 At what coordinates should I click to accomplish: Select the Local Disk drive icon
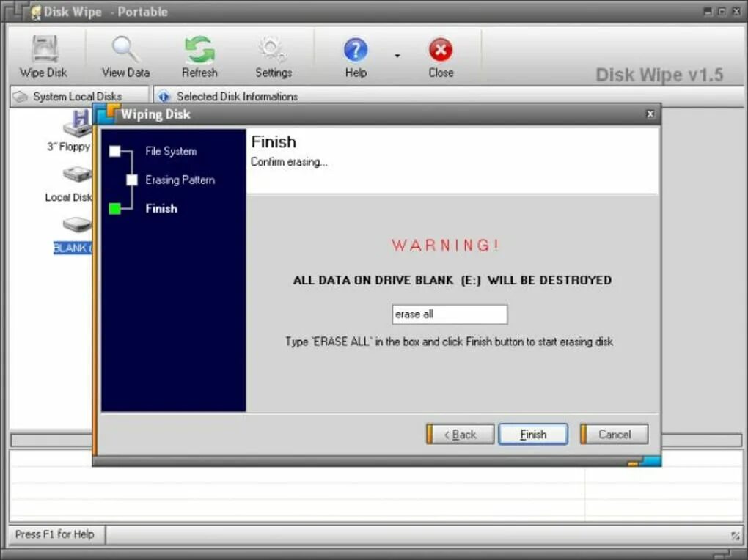click(x=77, y=174)
